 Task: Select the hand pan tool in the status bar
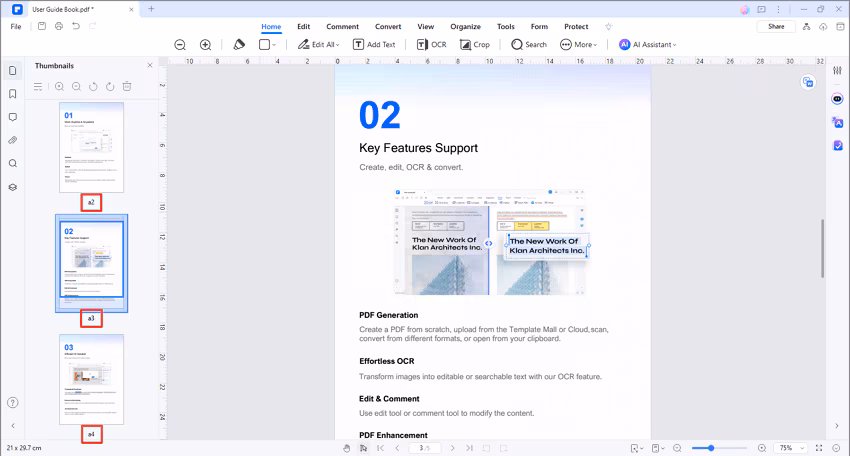click(x=346, y=448)
